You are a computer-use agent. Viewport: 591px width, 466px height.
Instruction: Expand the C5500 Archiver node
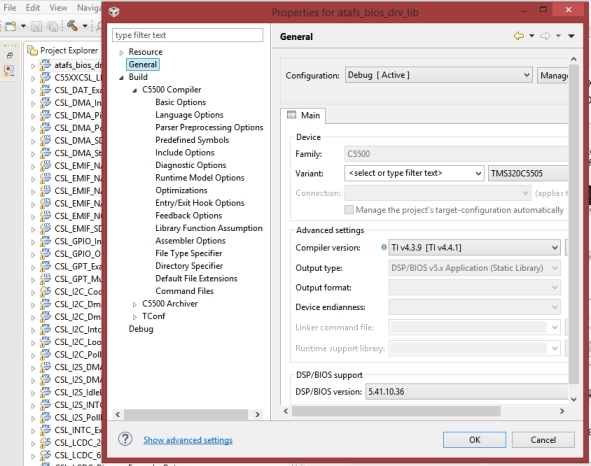tap(135, 304)
